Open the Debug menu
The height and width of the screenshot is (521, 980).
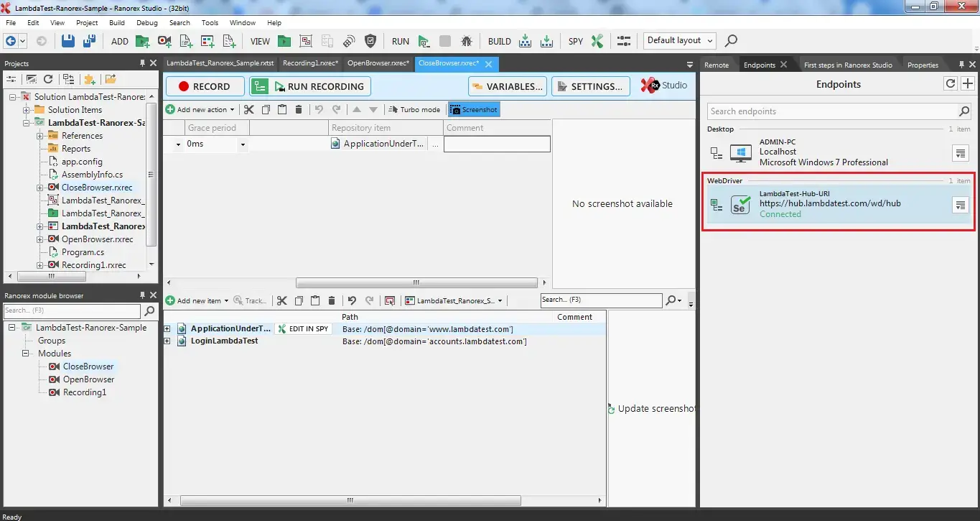[146, 22]
